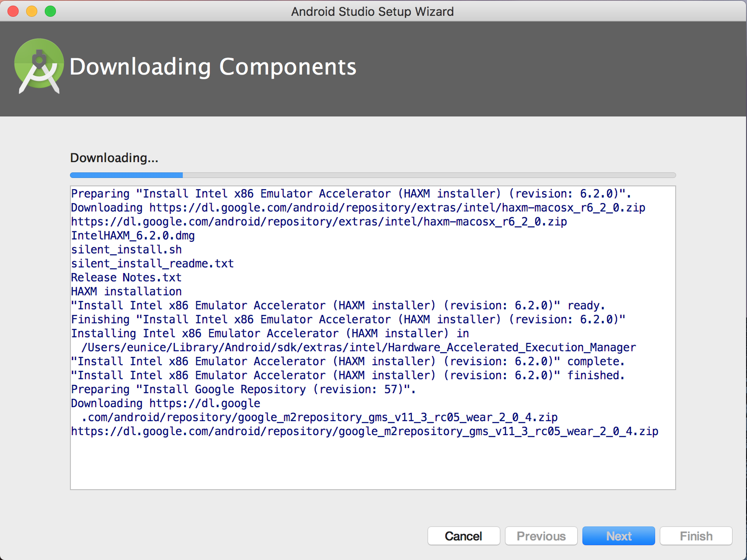Viewport: 747px width, 560px height.
Task: Click the 'Downloading...' status label
Action: click(x=114, y=158)
